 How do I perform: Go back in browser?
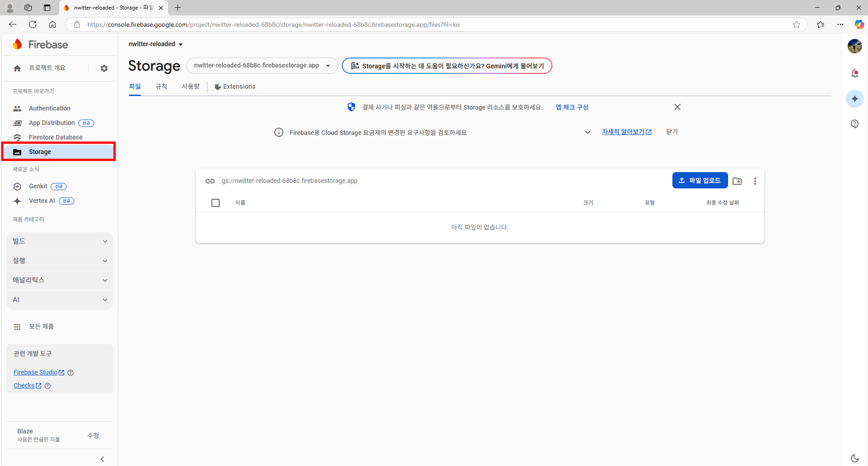pos(13,24)
